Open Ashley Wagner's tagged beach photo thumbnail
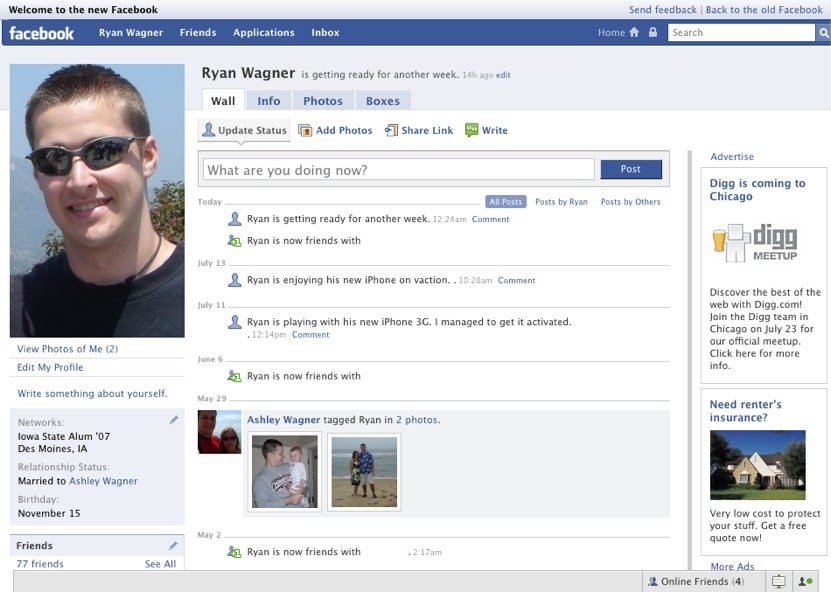Screen dimensions: 831x592 pos(364,470)
